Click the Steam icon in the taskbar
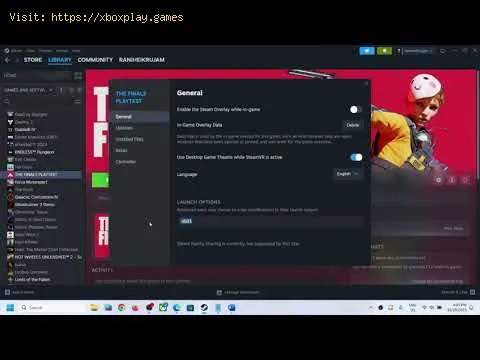Screen dimensions: 480x360 (x=204, y=307)
